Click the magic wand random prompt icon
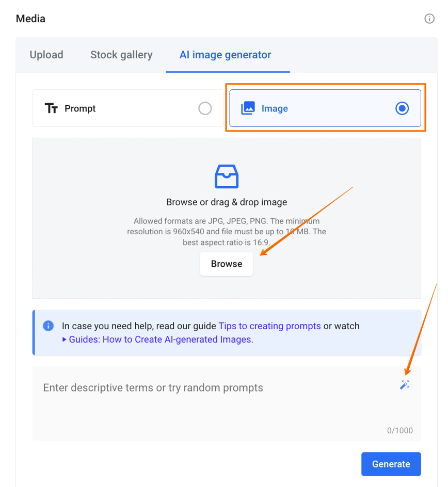The height and width of the screenshot is (487, 448). click(405, 384)
